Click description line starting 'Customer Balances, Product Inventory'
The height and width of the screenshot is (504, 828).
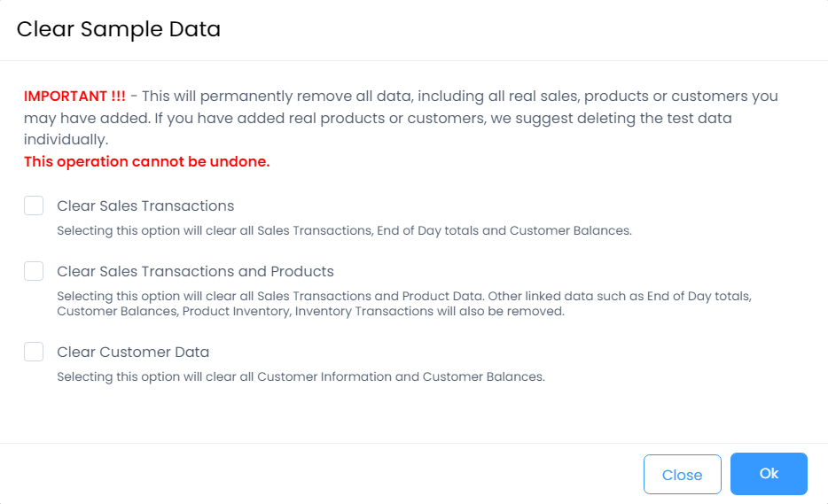click(x=310, y=312)
